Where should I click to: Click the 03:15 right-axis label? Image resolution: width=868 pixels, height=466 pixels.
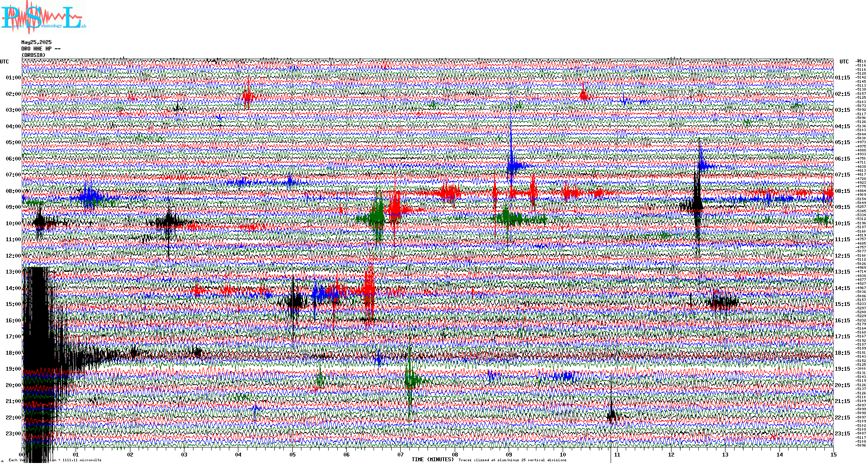click(843, 110)
